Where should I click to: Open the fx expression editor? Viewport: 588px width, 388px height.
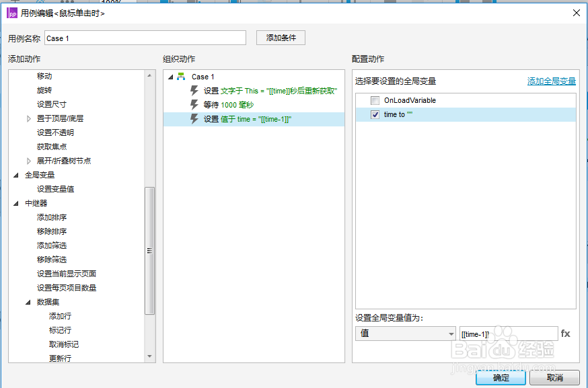click(566, 334)
